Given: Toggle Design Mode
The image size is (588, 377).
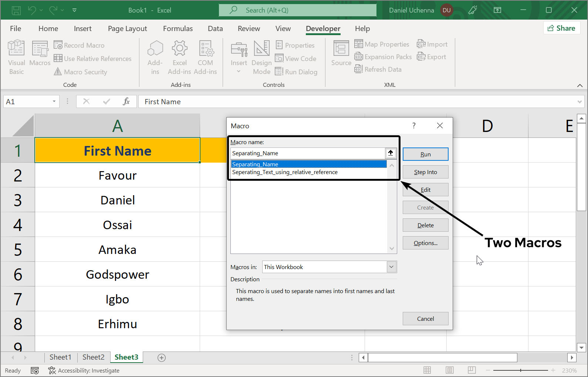Looking at the screenshot, I should [261, 57].
